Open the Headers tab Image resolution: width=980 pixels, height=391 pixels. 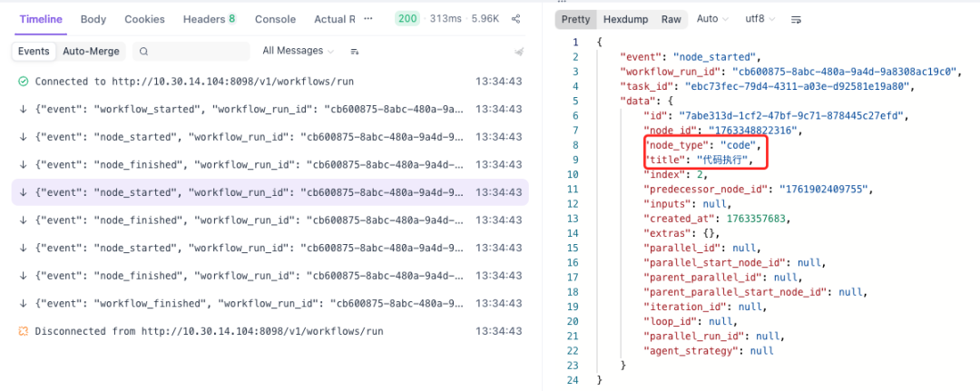[210, 19]
